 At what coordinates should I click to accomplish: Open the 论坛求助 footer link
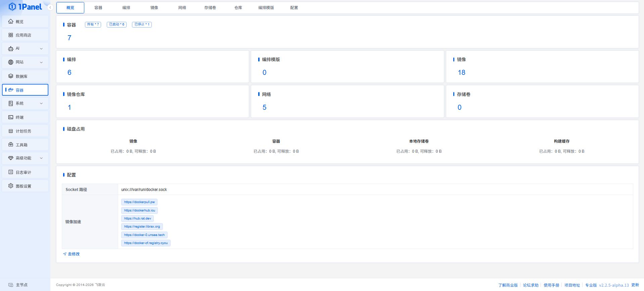coord(531,285)
